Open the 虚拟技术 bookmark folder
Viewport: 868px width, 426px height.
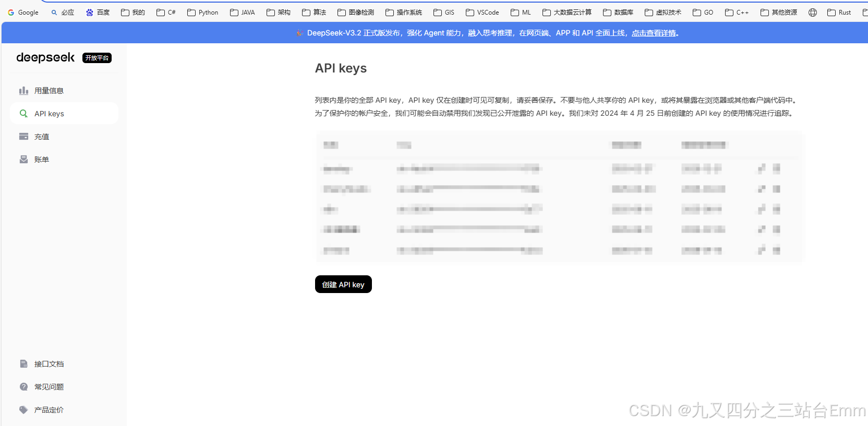(663, 13)
